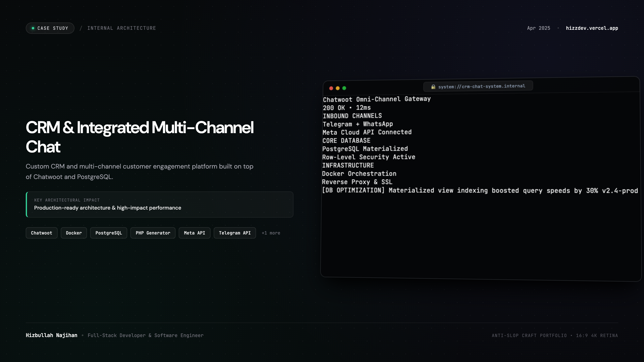This screenshot has height=362, width=644.
Task: Click 'Full-Stack Developer & Software Engineer' footer text
Action: (146, 335)
